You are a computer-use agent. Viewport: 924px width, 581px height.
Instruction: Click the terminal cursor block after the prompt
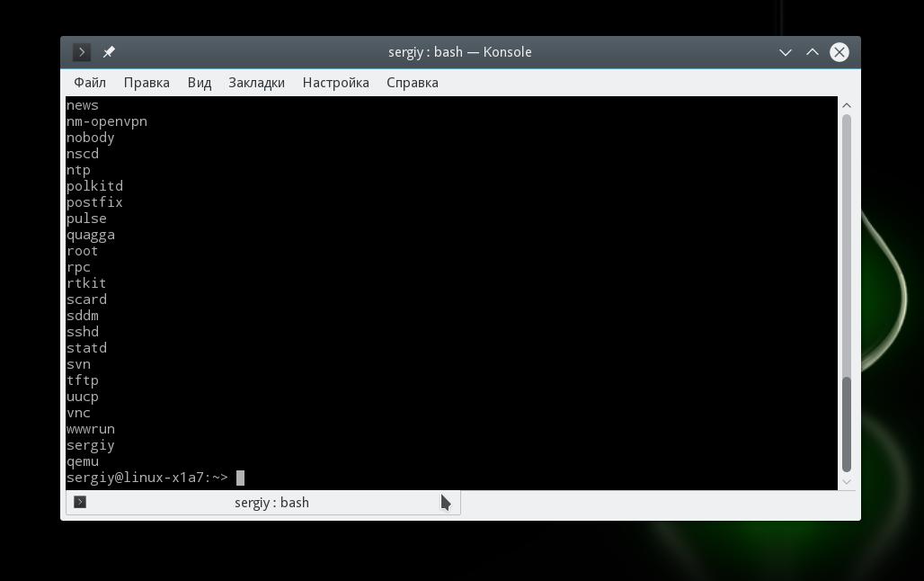[x=240, y=478]
